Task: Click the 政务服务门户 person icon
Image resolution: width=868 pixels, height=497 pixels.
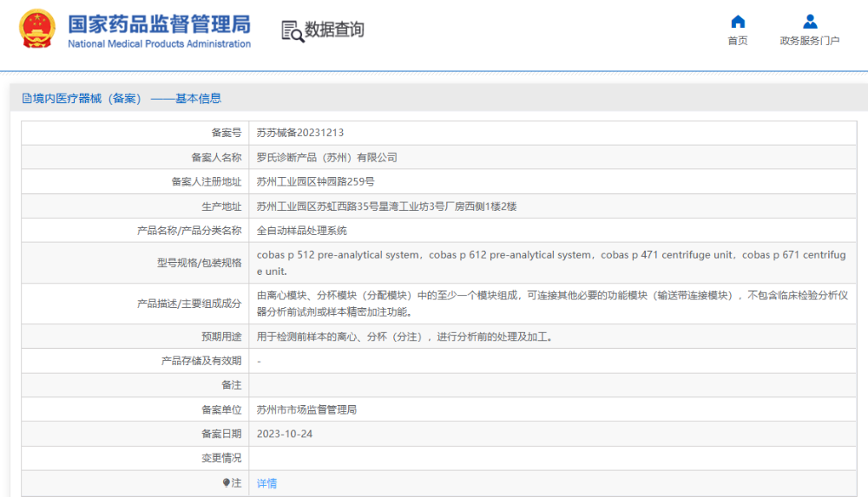Action: (x=810, y=22)
